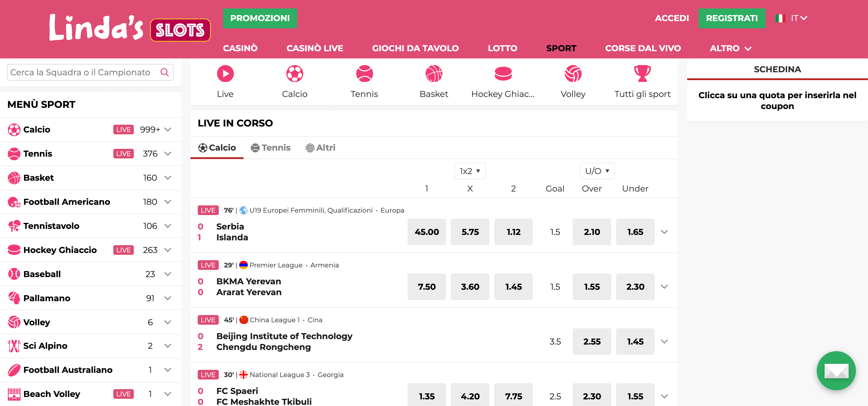Image resolution: width=868 pixels, height=406 pixels.
Task: Open the LOTTO navigation item
Action: point(502,48)
